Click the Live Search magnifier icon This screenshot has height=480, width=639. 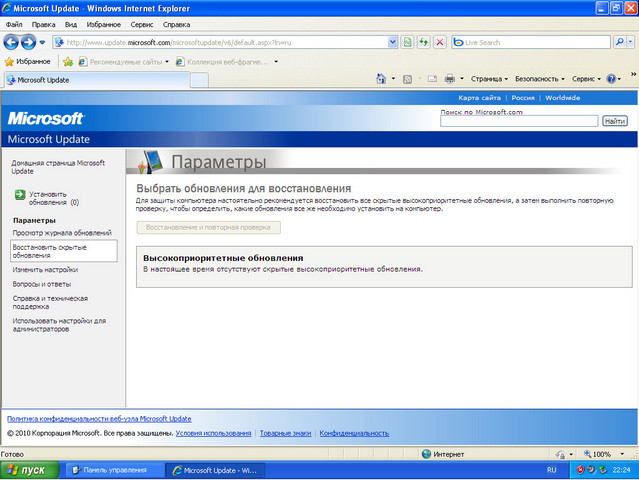tap(618, 43)
